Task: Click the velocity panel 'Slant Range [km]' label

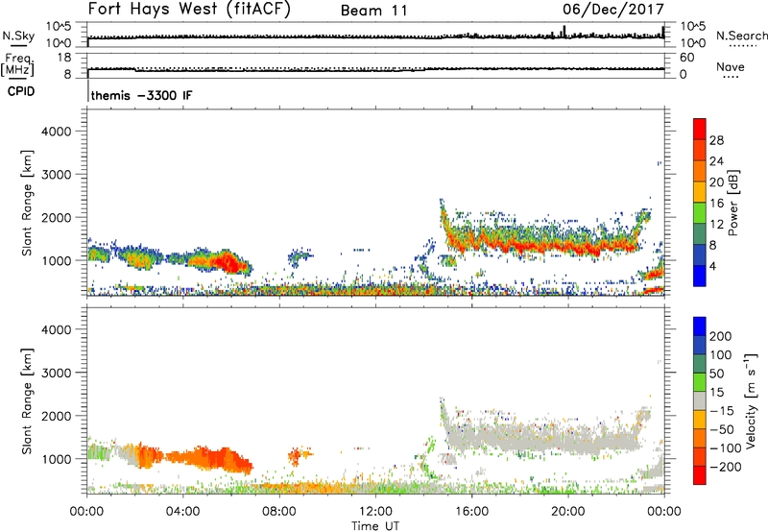Action: [x=27, y=400]
